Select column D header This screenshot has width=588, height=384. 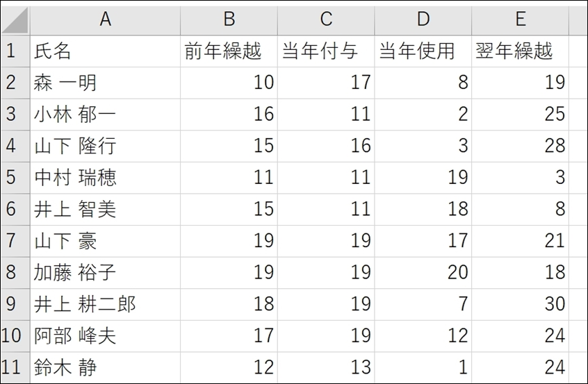pos(423,19)
